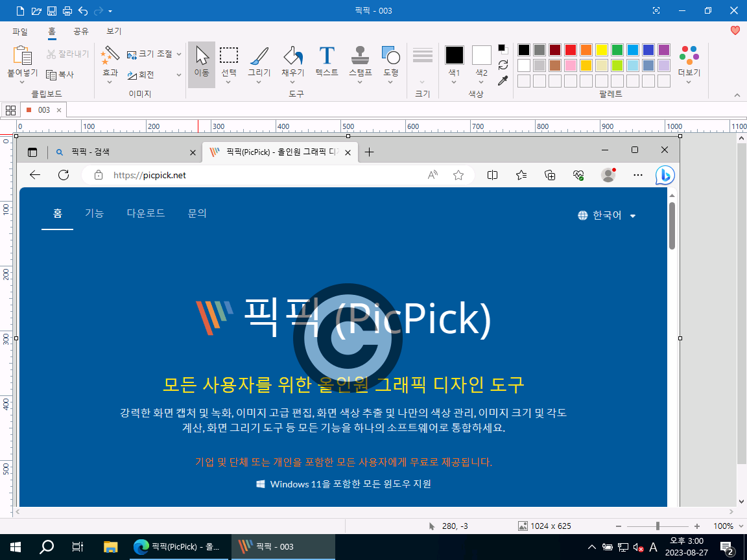Select the 스탬프 stamp tool
Image resolution: width=747 pixels, height=560 pixels.
click(360, 65)
